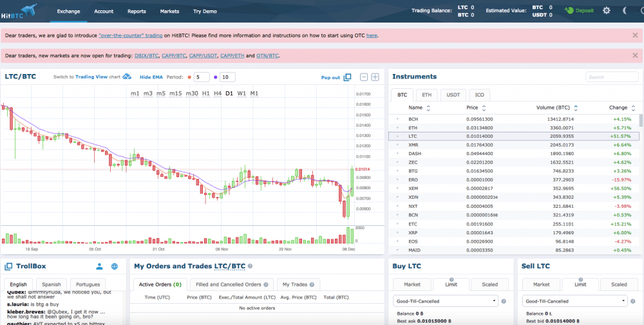644x325 pixels.
Task: Switch to USDT instruments tab
Action: tap(453, 95)
